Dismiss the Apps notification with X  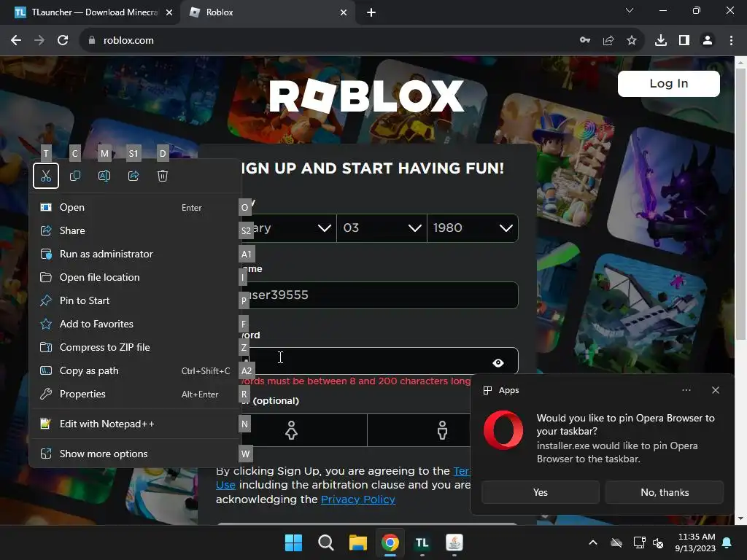(715, 390)
